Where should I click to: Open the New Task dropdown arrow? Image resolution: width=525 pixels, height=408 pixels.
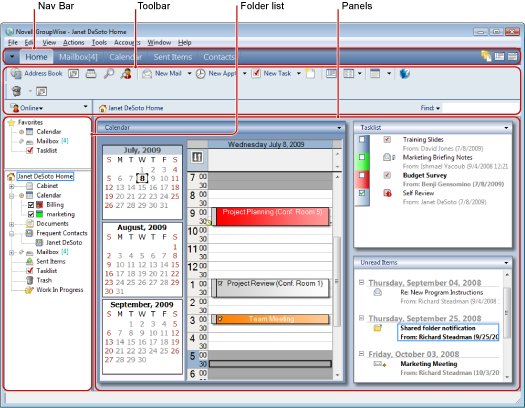click(299, 73)
